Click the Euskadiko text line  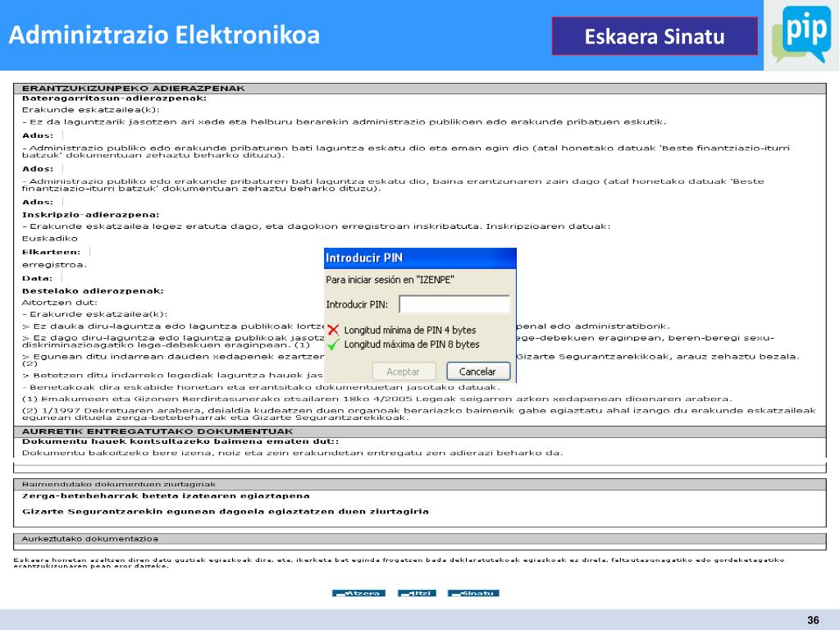point(50,239)
